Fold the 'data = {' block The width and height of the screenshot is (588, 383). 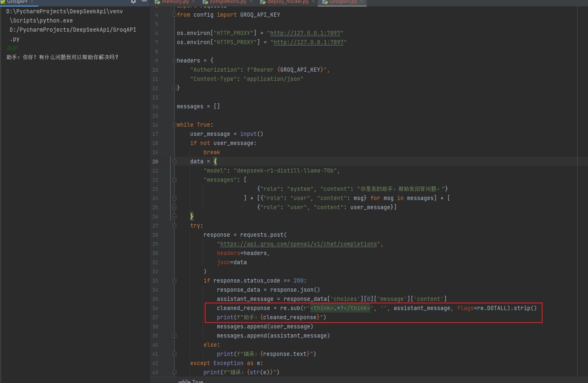[174, 162]
